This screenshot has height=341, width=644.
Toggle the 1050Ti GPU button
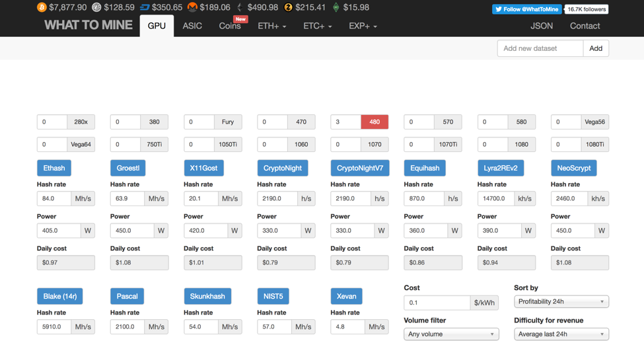[x=227, y=144]
